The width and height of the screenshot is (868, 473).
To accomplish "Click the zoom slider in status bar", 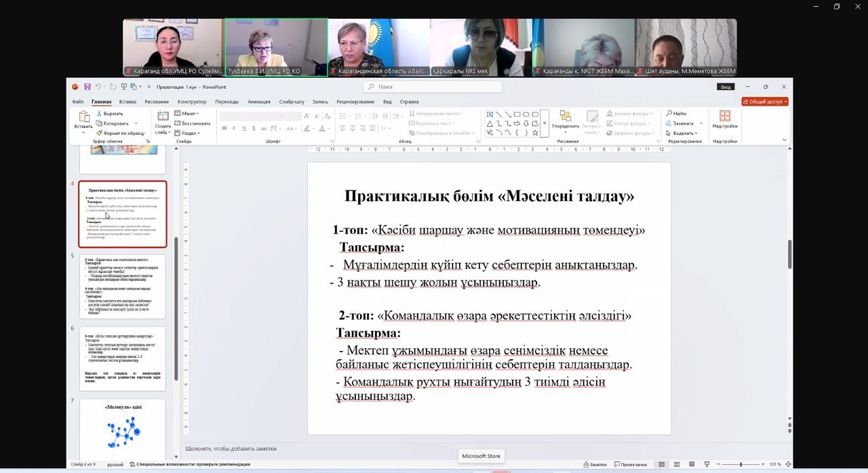I will [741, 464].
